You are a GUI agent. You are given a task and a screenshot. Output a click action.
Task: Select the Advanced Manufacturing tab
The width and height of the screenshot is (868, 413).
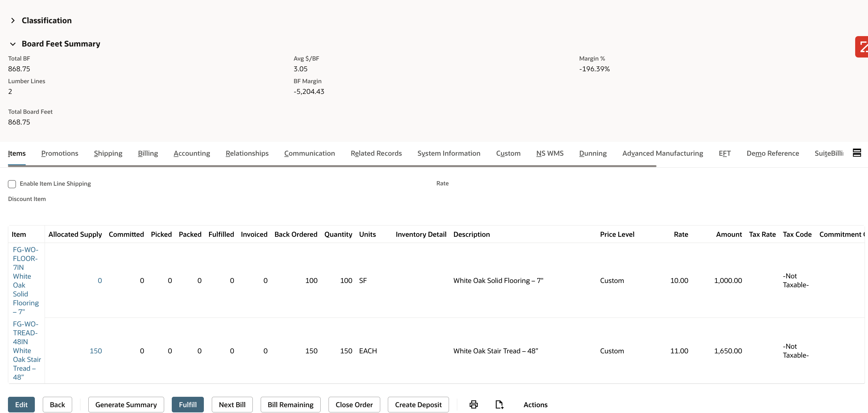coord(662,153)
